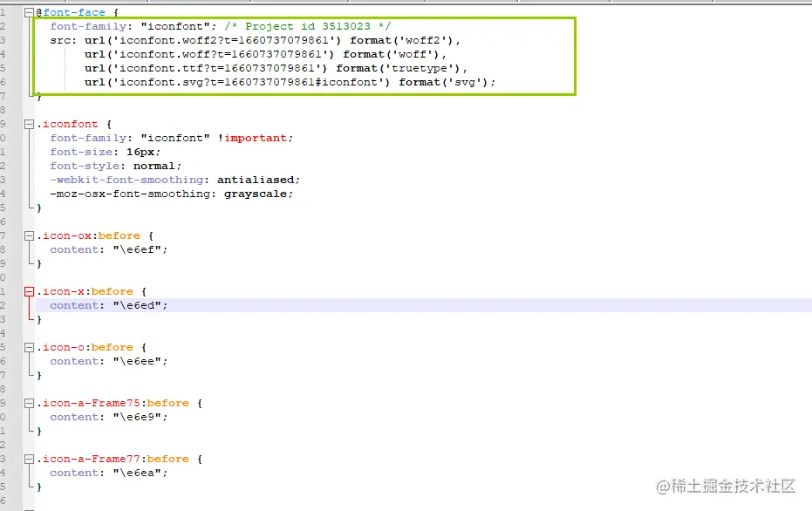Collapse the .iconfont rule fold marker
The height and width of the screenshot is (511, 812).
point(29,124)
